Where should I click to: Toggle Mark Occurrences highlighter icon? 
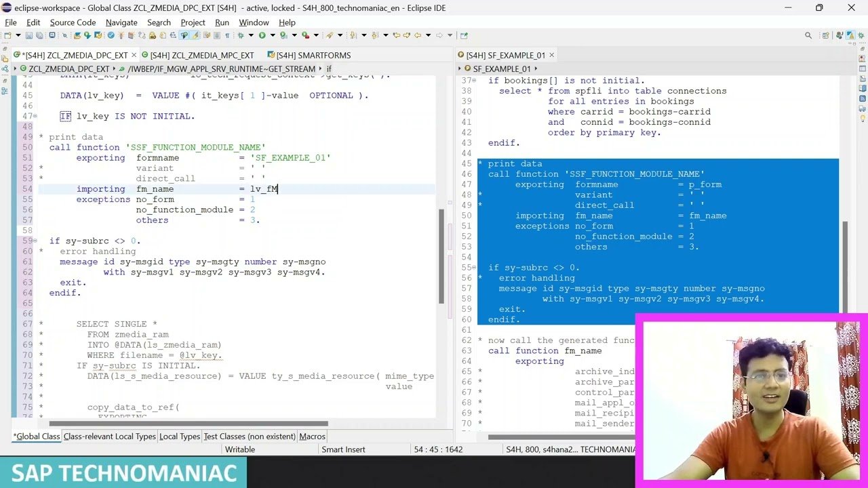(x=195, y=35)
